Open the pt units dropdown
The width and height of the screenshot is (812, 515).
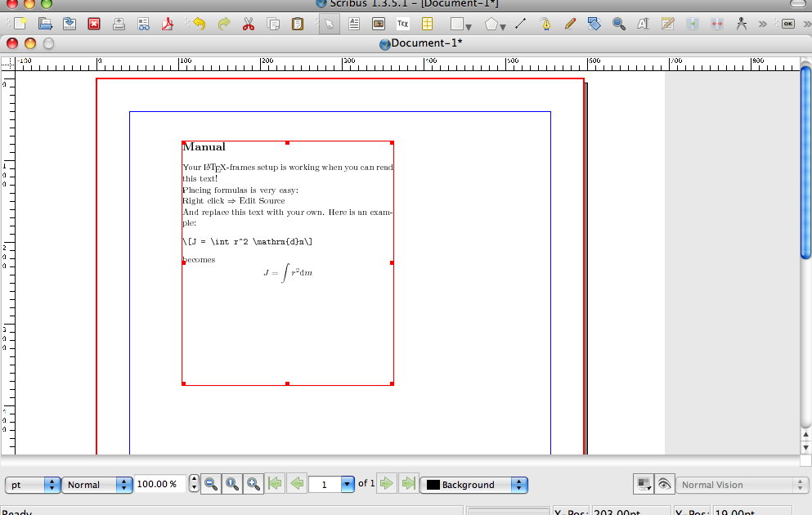point(33,485)
